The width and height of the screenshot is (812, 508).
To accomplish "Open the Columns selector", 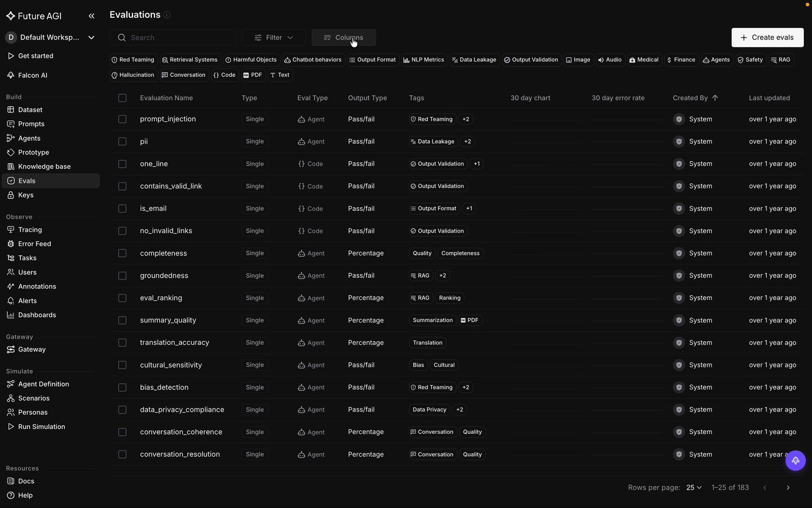I will click(344, 38).
